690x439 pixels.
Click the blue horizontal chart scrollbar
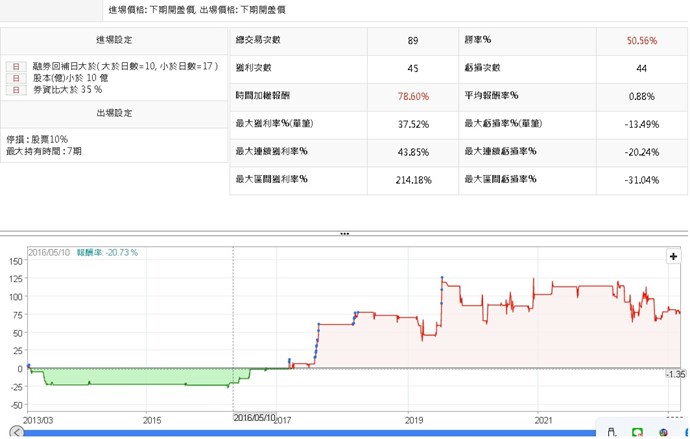(300, 432)
